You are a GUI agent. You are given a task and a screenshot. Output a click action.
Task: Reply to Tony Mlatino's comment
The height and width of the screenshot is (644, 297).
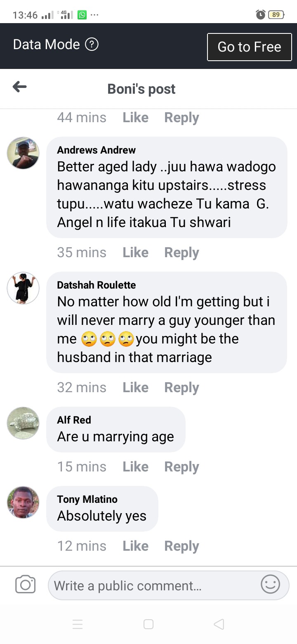click(x=181, y=546)
